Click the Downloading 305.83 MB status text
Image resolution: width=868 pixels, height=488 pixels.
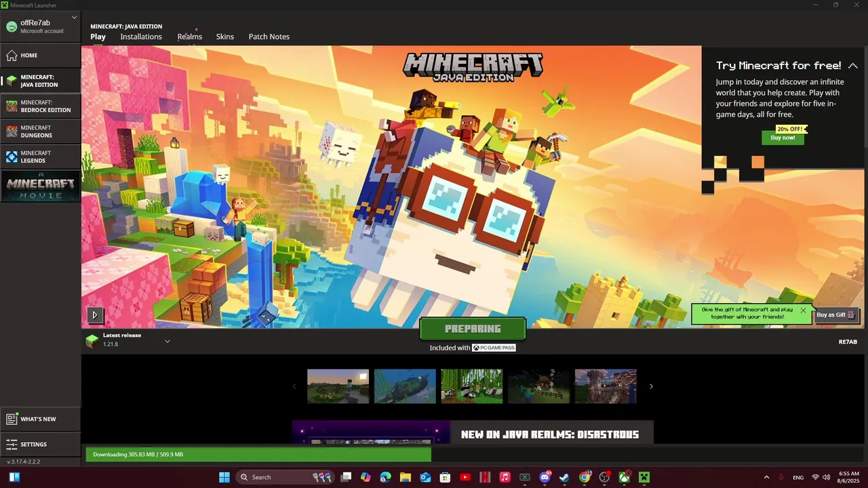[x=138, y=454]
